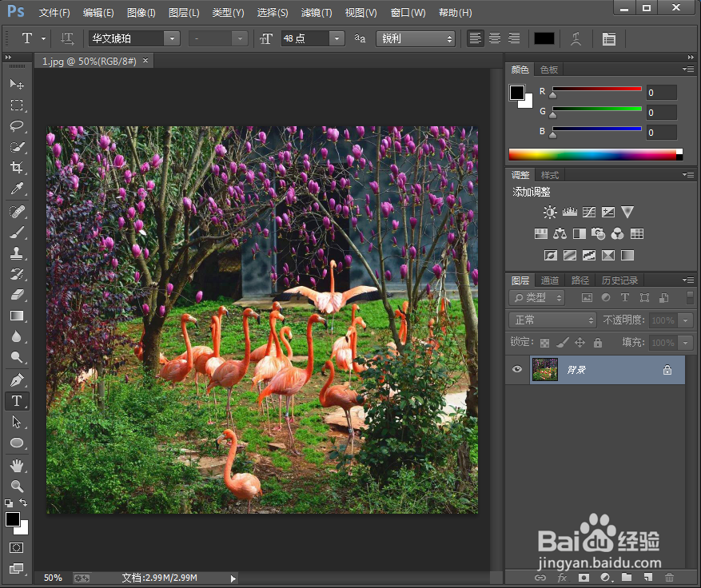
Task: Open layer filter 类型 dropdown
Action: (x=537, y=297)
